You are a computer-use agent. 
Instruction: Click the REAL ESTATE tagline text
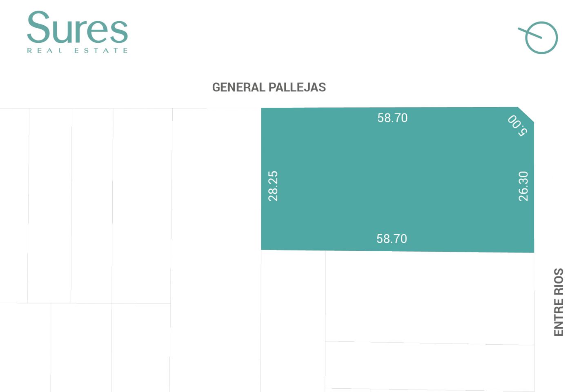pos(78,51)
